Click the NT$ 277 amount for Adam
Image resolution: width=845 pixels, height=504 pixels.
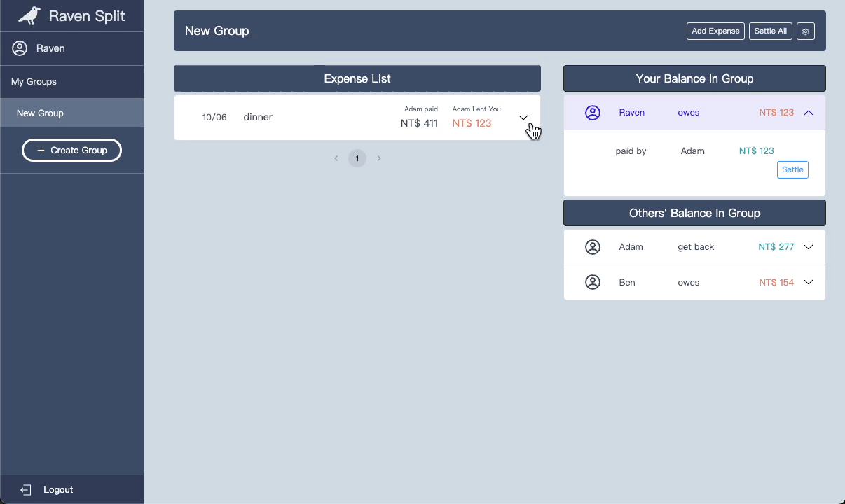[776, 247]
